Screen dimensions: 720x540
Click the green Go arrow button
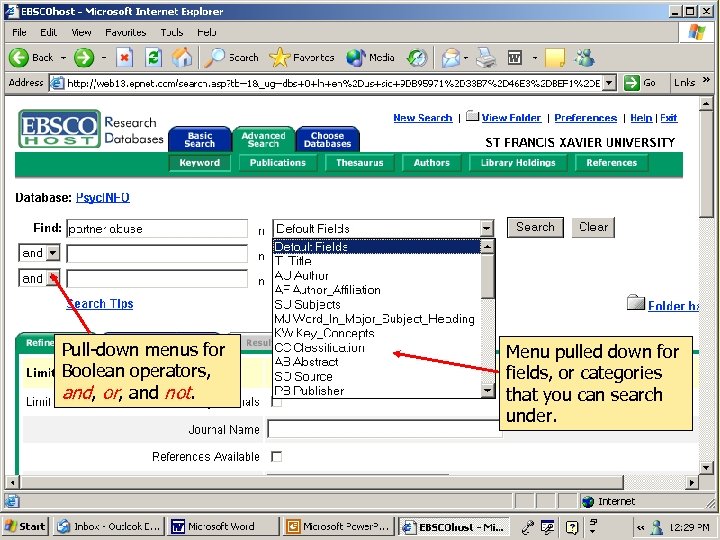pyautogui.click(x=632, y=83)
